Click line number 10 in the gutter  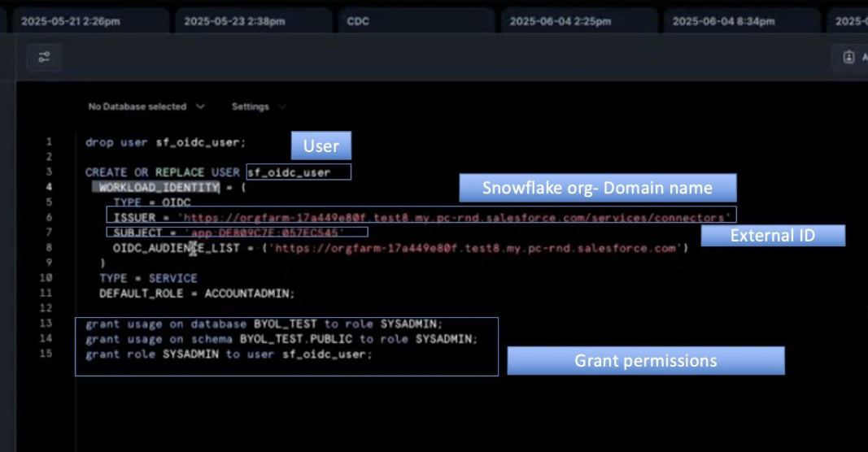click(46, 278)
